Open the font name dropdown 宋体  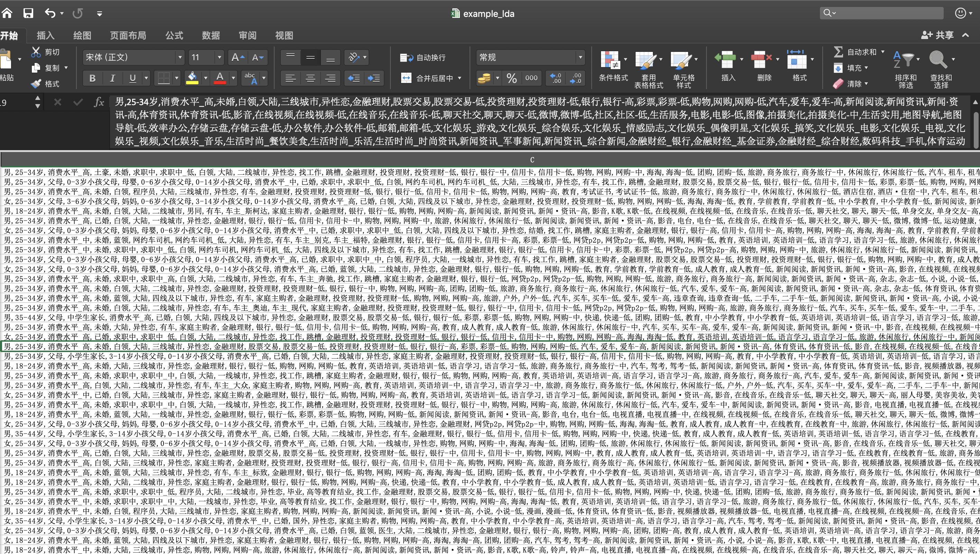(x=180, y=57)
